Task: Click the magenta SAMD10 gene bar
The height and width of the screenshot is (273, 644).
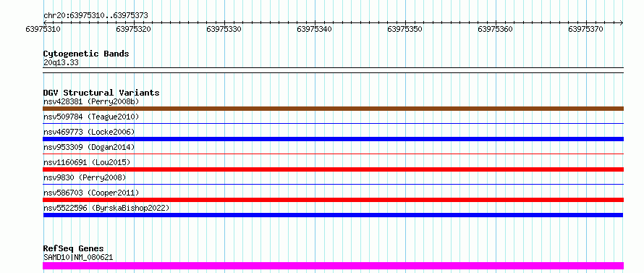Action: (x=333, y=266)
